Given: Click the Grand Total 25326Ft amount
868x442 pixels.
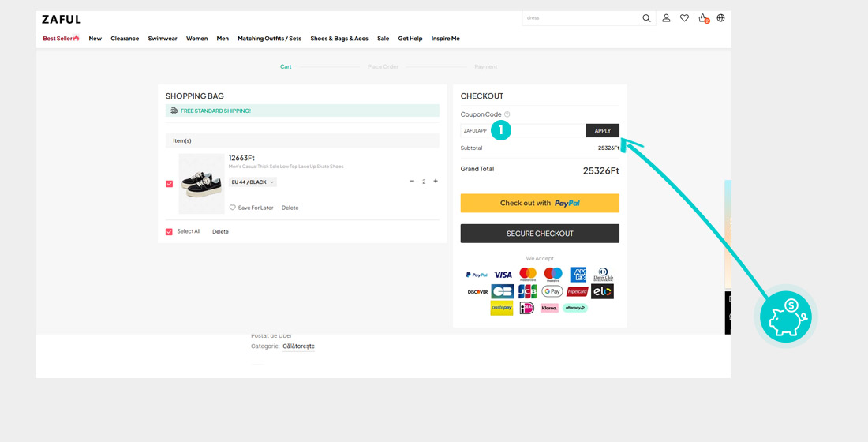Looking at the screenshot, I should [601, 170].
